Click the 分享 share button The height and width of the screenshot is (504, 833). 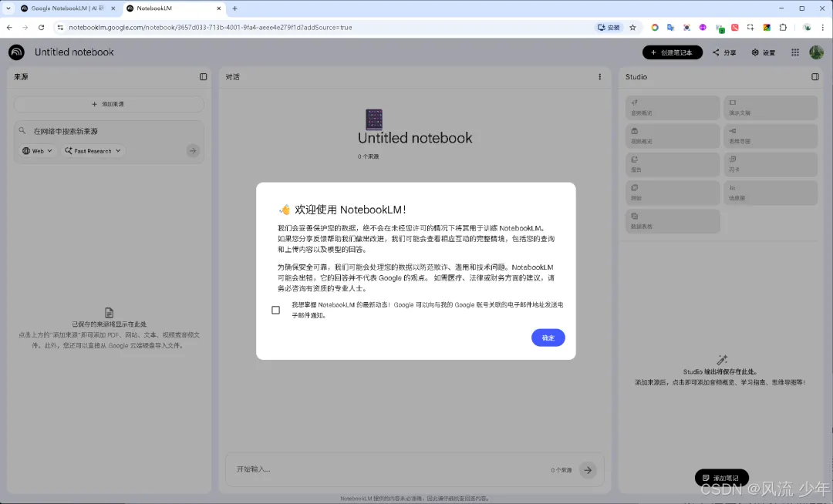point(724,52)
